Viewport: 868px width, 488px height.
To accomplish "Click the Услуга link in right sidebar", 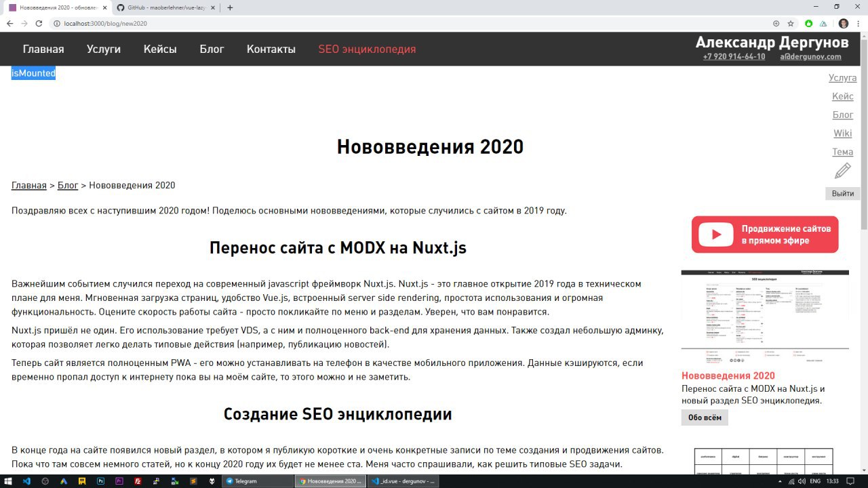I will coord(842,78).
